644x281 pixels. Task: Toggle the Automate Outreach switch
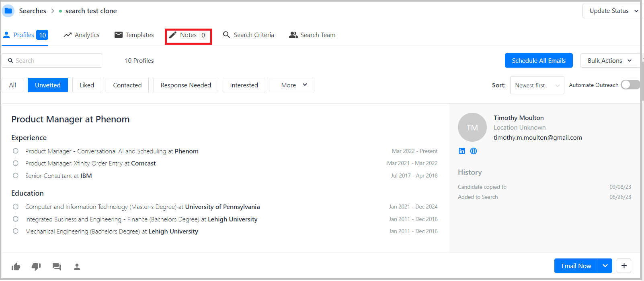point(630,85)
